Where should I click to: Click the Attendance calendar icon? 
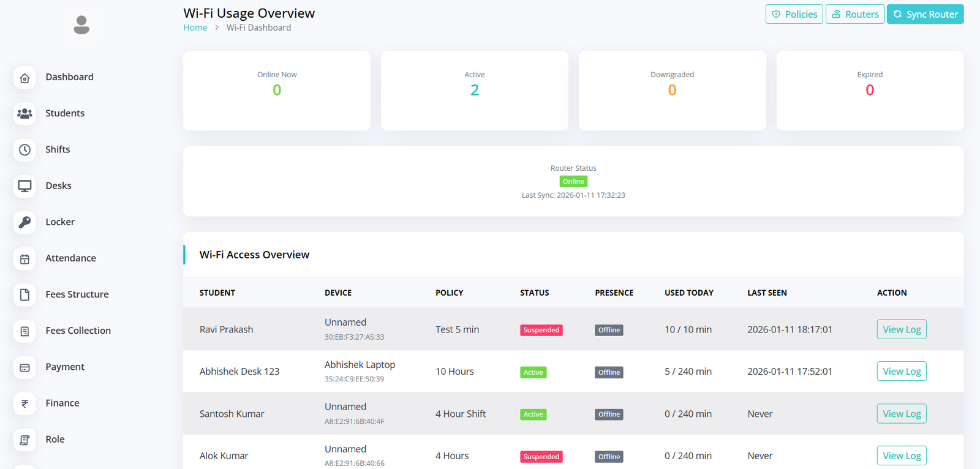(24, 259)
